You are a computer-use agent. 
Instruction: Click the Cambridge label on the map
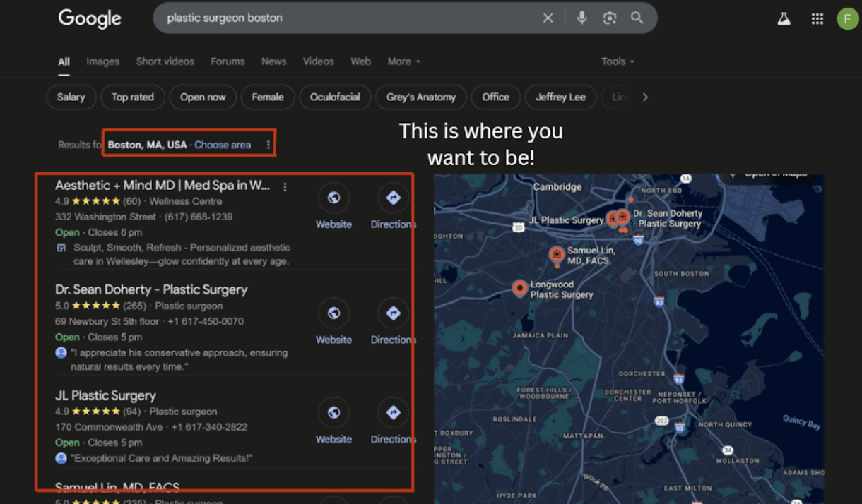[557, 187]
